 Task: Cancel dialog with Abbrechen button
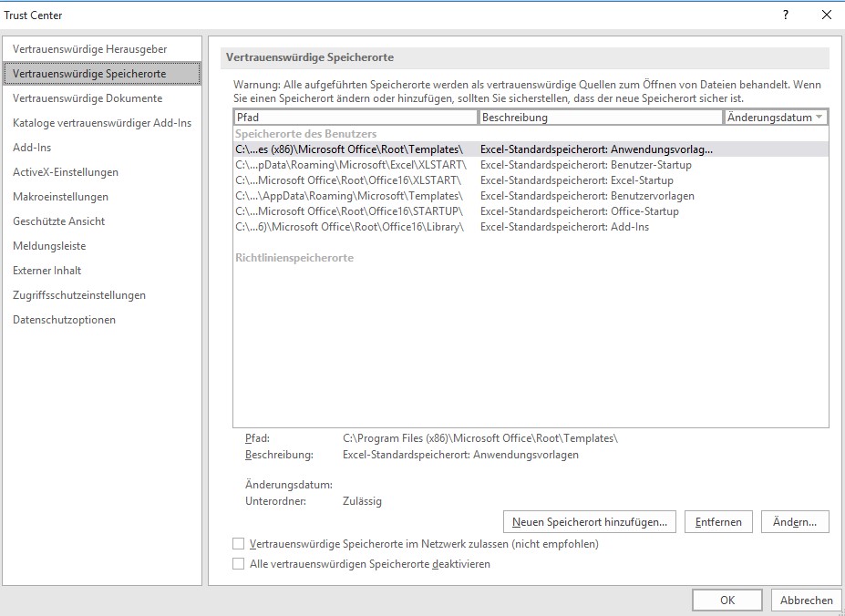[x=806, y=601]
